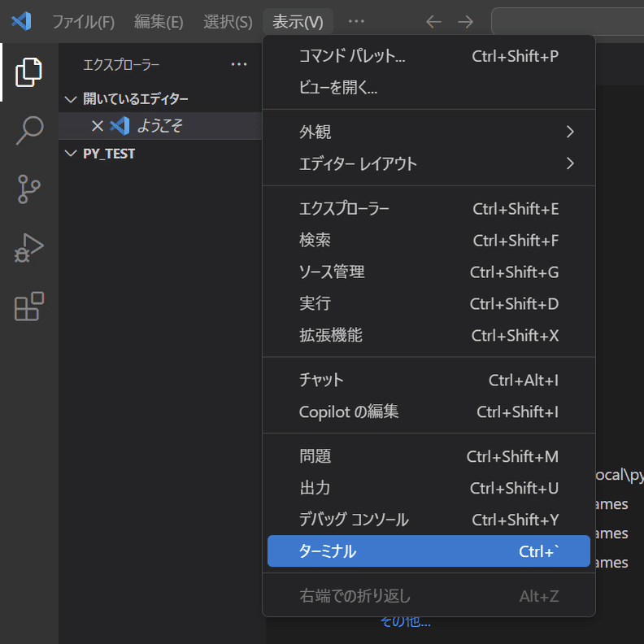Screen dimensions: 644x644
Task: Select the ようこそ open editor entry
Action: tap(159, 126)
